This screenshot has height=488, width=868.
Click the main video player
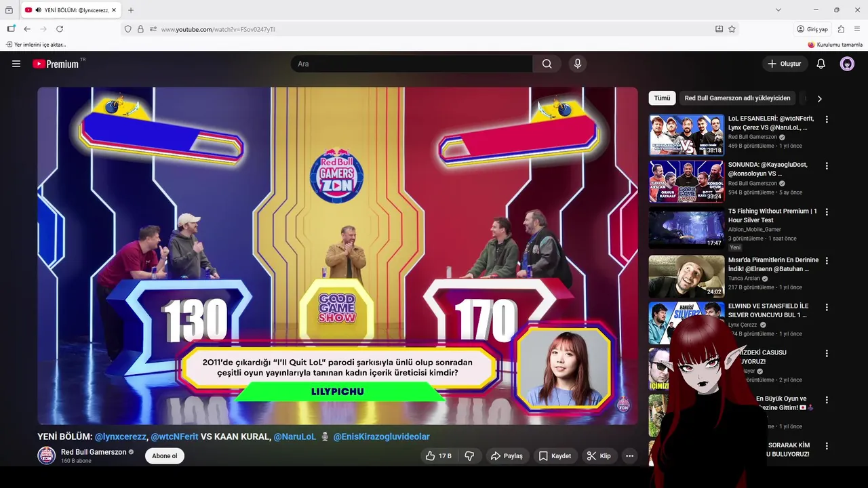click(x=338, y=256)
